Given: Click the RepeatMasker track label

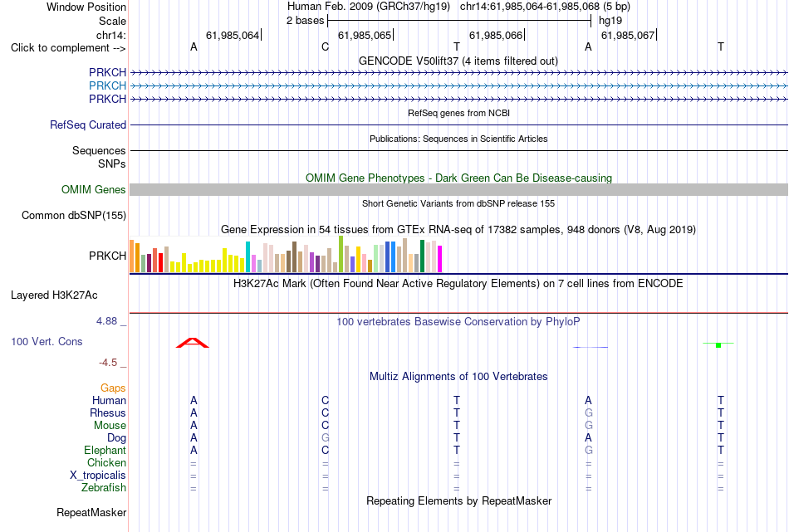Looking at the screenshot, I should coord(91,512).
